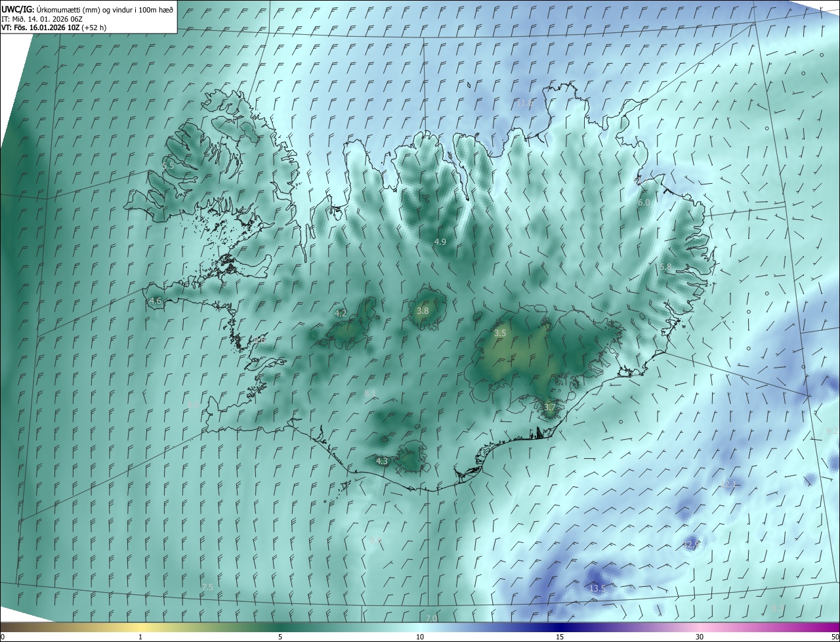Click the 8.6 value west of Reykjanes
The height and width of the screenshot is (642, 840).
pos(194,405)
